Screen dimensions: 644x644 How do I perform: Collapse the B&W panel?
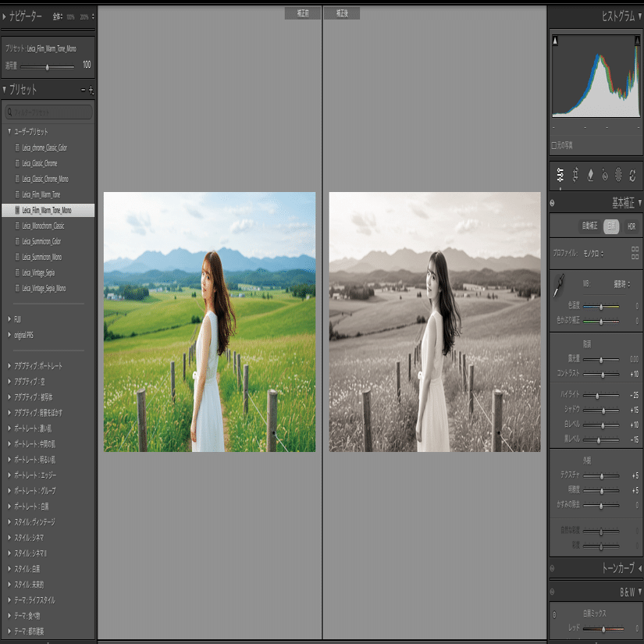pos(639,592)
